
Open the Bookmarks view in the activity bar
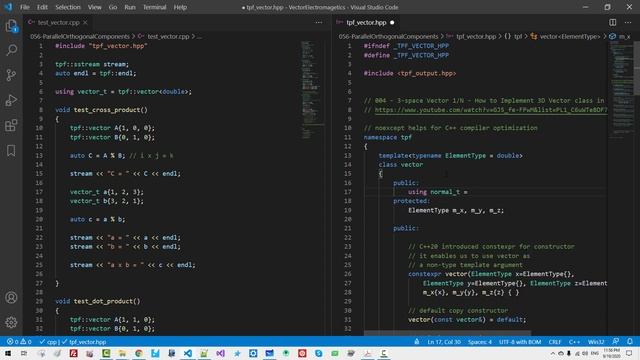click(x=11, y=150)
